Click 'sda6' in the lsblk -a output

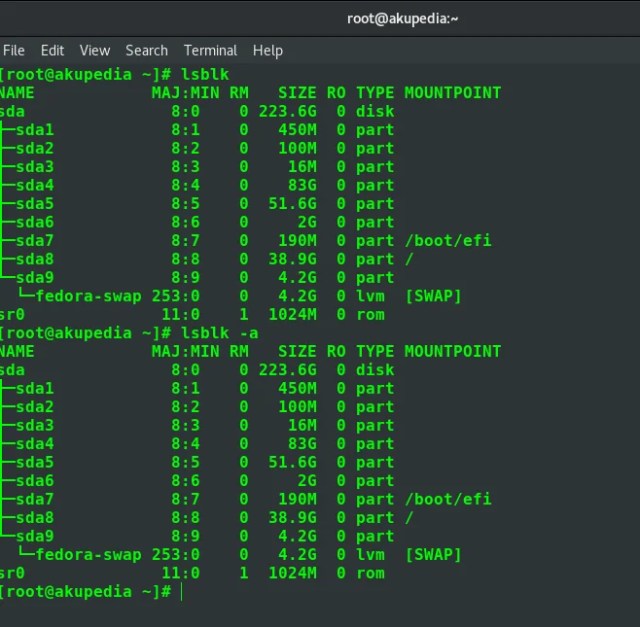coord(35,481)
